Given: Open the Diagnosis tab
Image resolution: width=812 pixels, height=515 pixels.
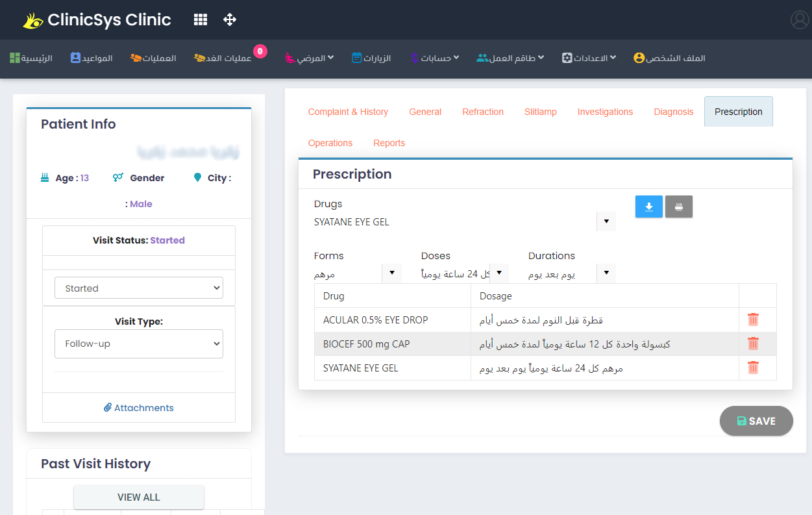Looking at the screenshot, I should coord(673,112).
